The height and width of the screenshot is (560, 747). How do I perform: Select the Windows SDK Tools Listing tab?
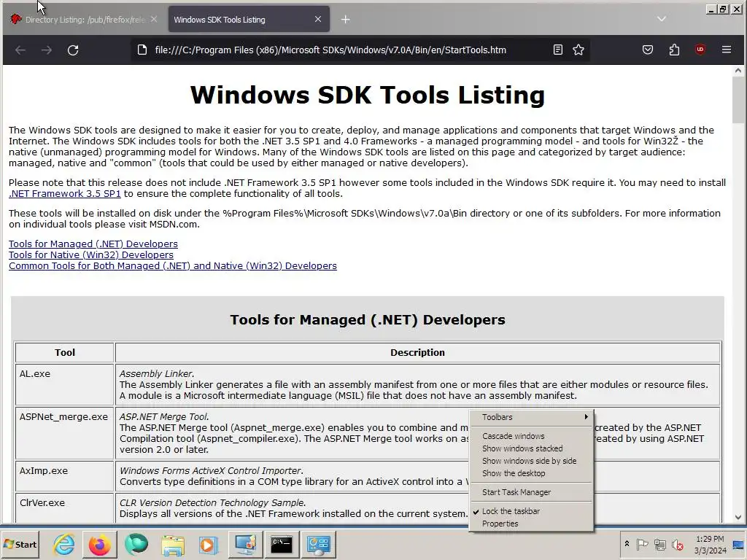(248, 20)
